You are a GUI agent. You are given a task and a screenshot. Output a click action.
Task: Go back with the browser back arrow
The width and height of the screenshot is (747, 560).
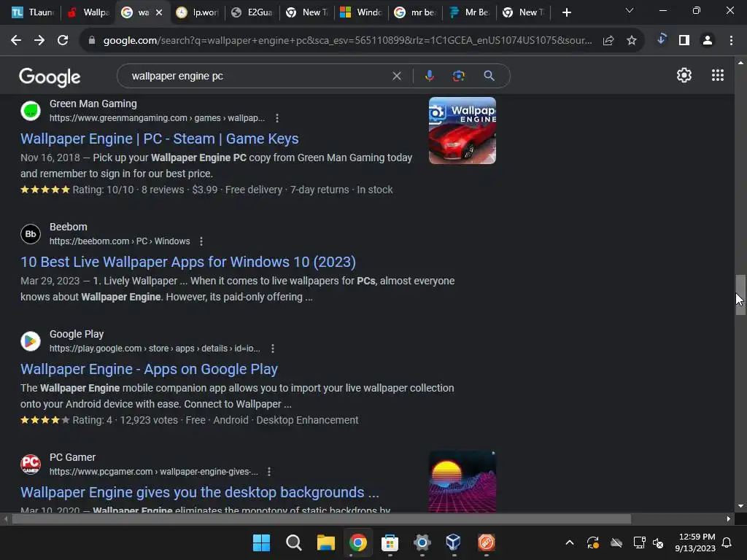tap(16, 41)
